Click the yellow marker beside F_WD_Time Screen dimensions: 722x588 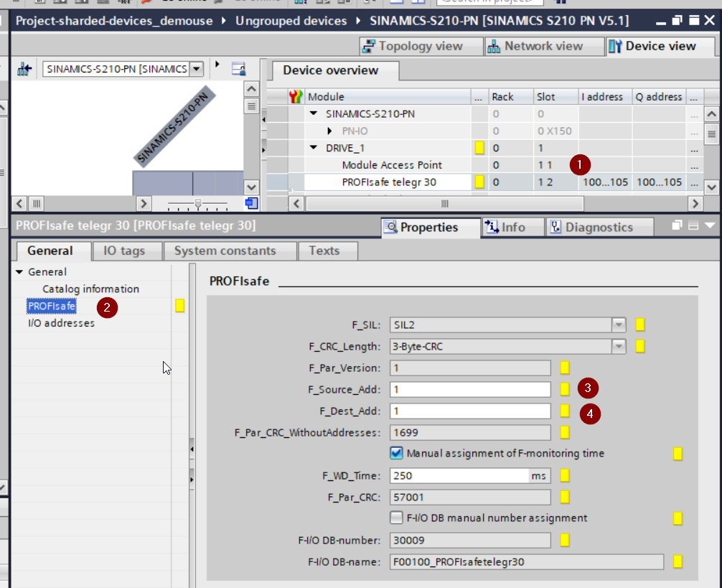point(565,475)
